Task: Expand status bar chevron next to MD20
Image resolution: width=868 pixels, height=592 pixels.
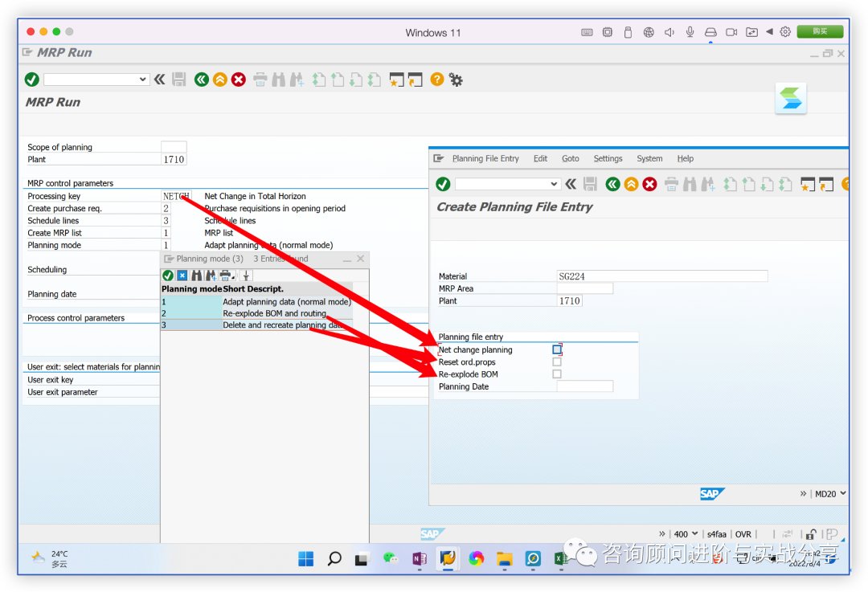Action: tap(803, 493)
